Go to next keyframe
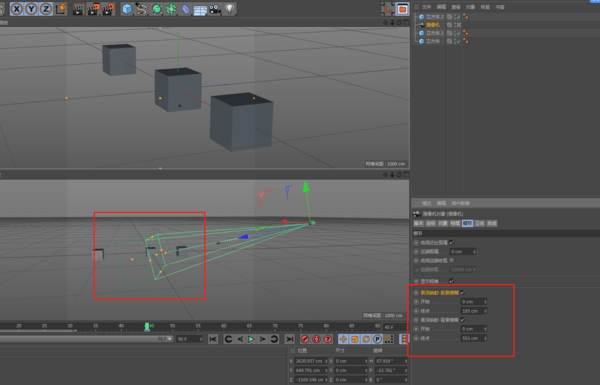Image resolution: width=600 pixels, height=385 pixels. (x=274, y=339)
